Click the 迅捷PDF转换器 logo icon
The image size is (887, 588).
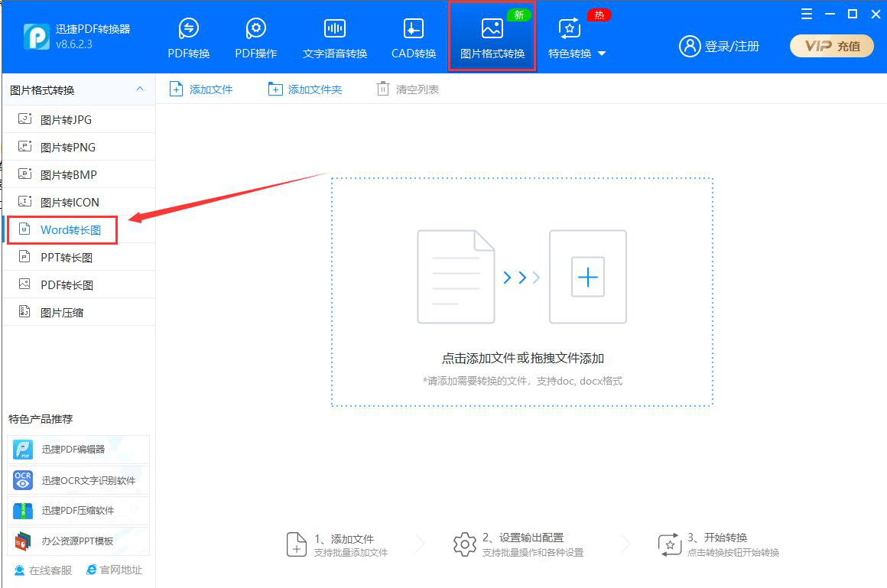pos(36,37)
